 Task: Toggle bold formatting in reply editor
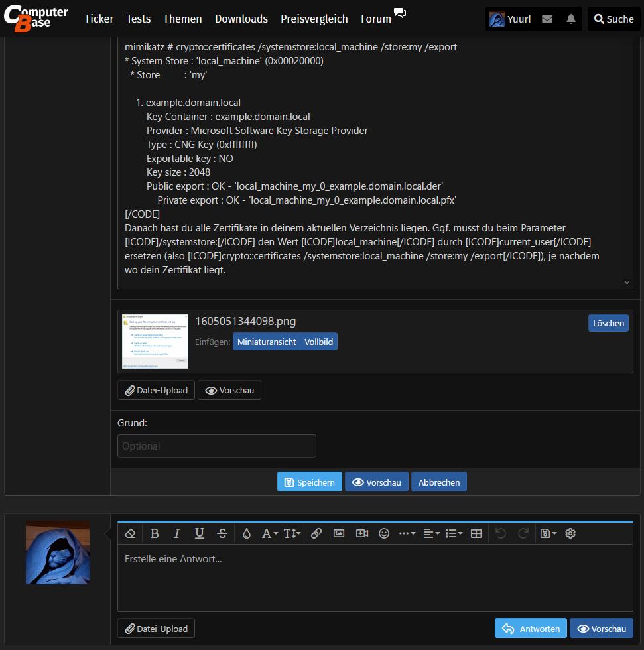coord(155,533)
